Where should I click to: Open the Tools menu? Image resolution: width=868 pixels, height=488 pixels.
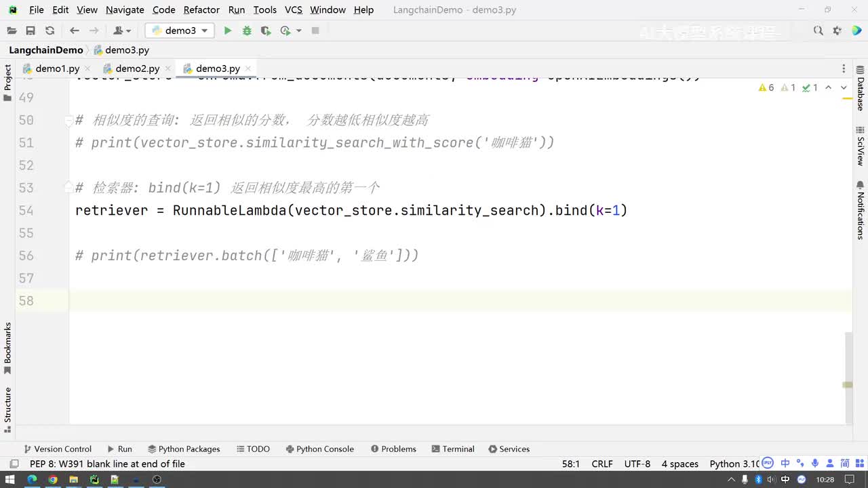[264, 9]
